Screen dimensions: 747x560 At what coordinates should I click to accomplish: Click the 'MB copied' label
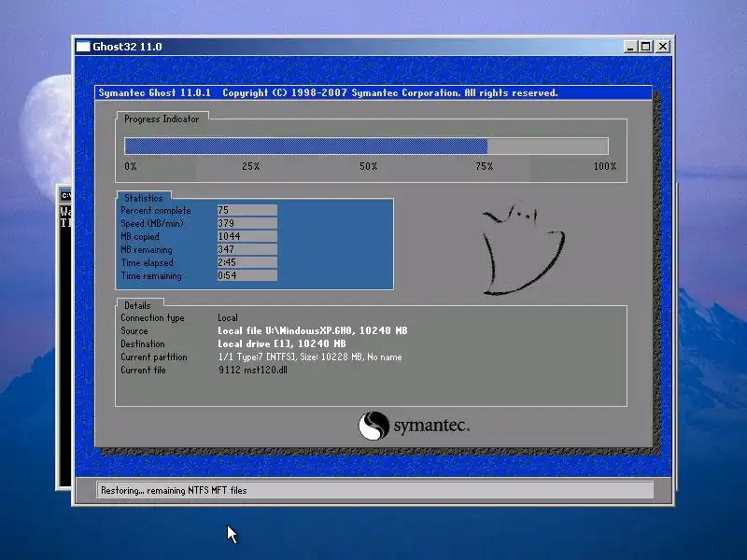[x=139, y=237]
